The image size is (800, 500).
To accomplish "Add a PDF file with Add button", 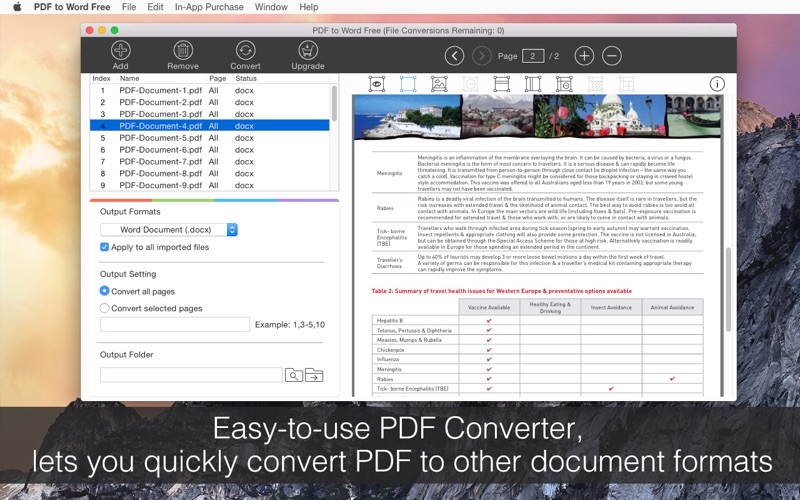I will click(x=120, y=55).
